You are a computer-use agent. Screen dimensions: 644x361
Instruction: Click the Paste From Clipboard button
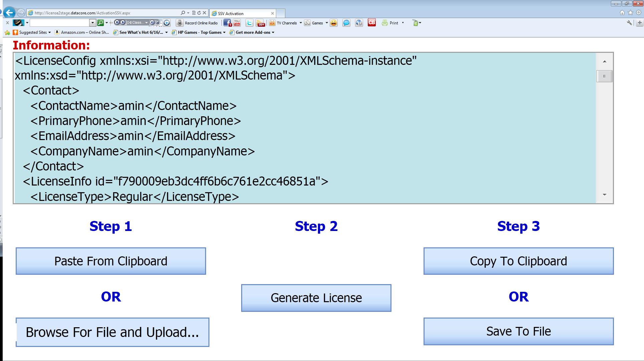[x=111, y=261]
